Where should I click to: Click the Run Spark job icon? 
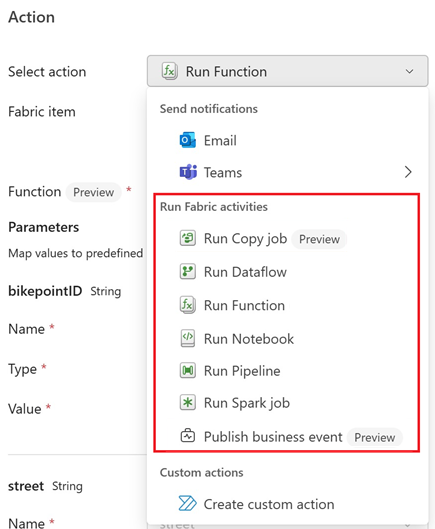point(187,402)
